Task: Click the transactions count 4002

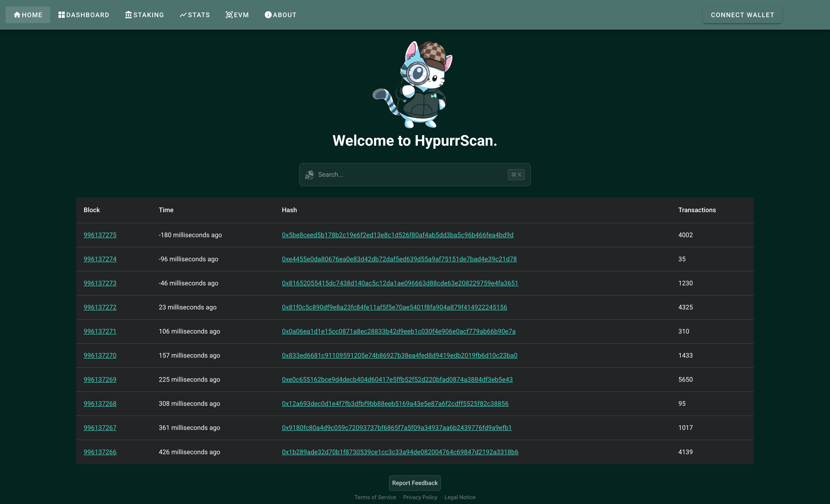Action: click(685, 235)
